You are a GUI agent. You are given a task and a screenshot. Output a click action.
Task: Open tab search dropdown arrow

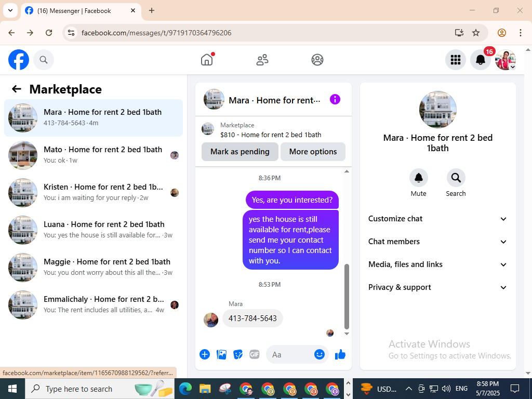[10, 10]
